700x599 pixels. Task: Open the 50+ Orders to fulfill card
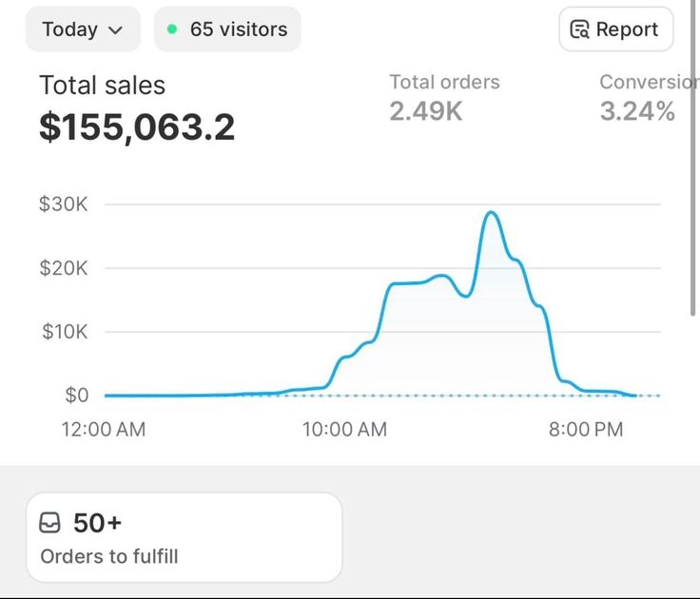tap(185, 537)
